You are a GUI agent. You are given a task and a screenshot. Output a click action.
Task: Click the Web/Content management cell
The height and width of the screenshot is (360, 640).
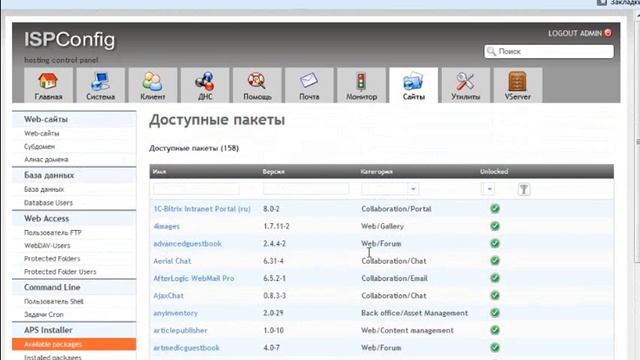click(x=407, y=331)
